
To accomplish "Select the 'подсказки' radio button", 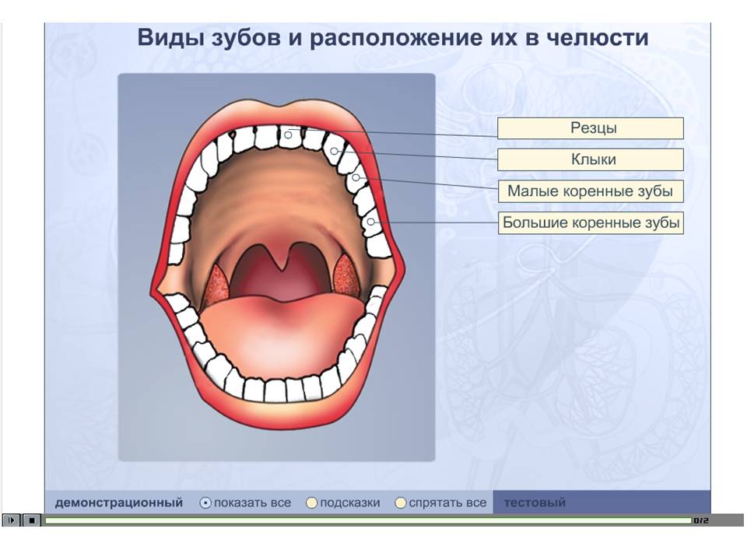I will (311, 503).
